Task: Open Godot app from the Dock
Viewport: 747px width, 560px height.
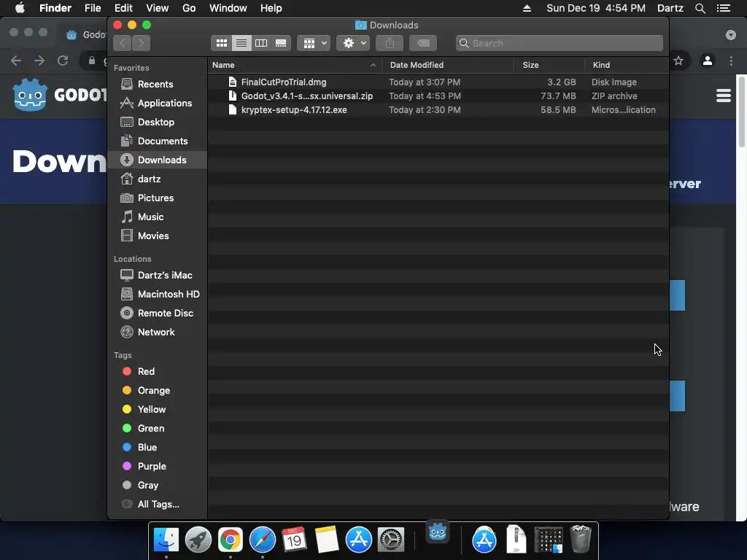Action: pyautogui.click(x=438, y=532)
